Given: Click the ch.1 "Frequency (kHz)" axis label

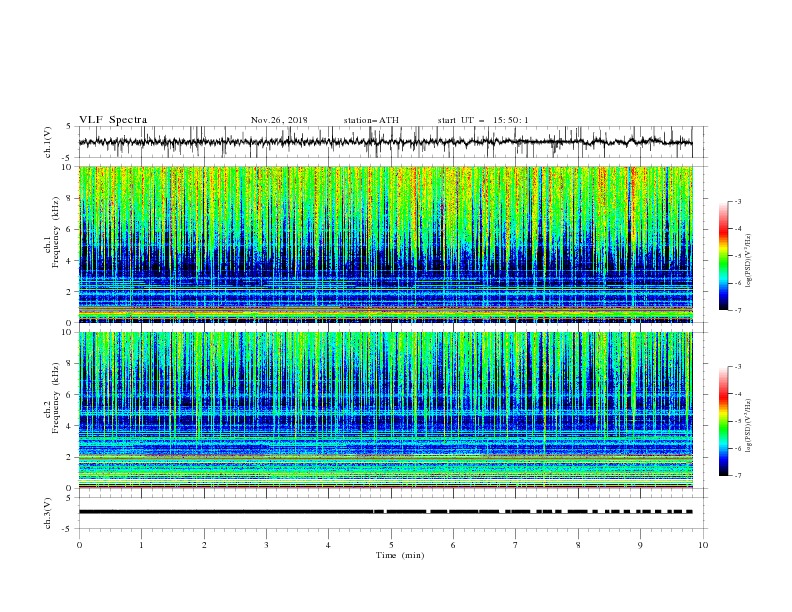Looking at the screenshot, I should tap(56, 232).
